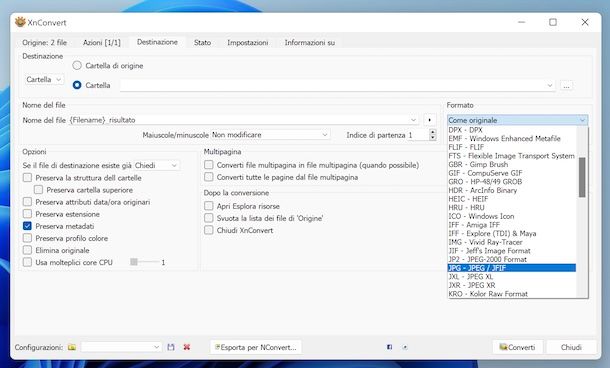This screenshot has height=368, width=610.
Task: Check Converti tutte le pagine dal file multipagina
Action: [209, 177]
